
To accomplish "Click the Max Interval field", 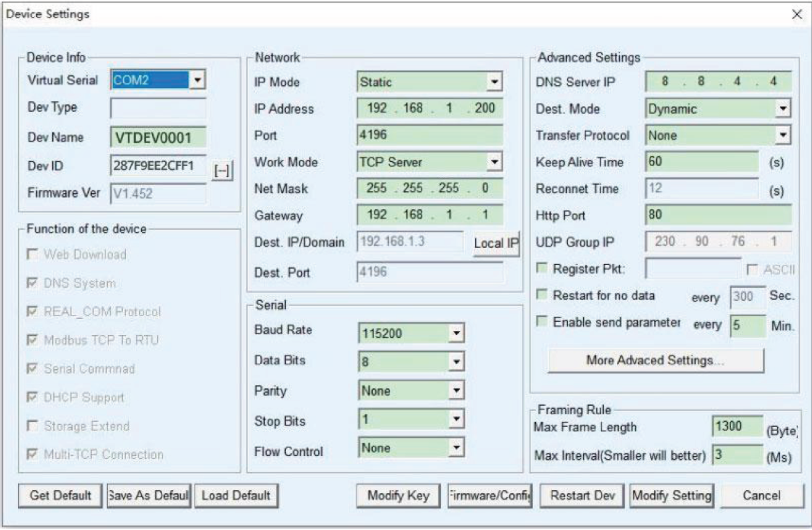I will [x=737, y=455].
